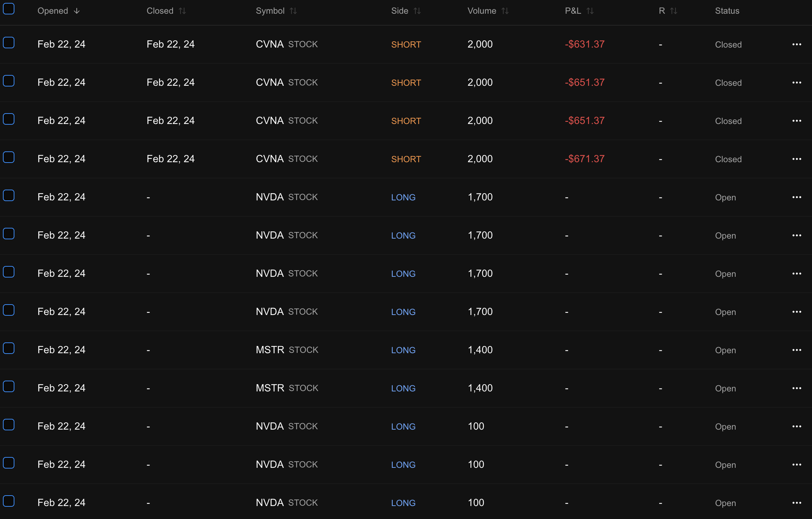
Task: Click the sort icon next to P&L header
Action: tap(590, 11)
